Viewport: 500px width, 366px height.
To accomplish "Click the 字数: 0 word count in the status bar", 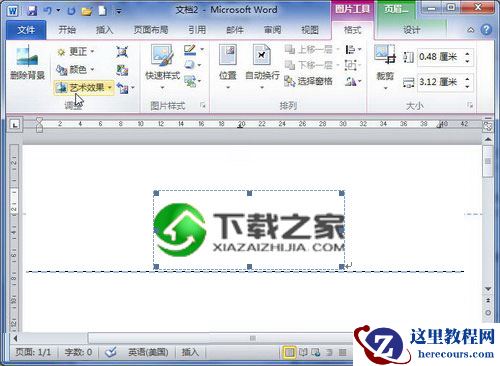I will coord(78,352).
